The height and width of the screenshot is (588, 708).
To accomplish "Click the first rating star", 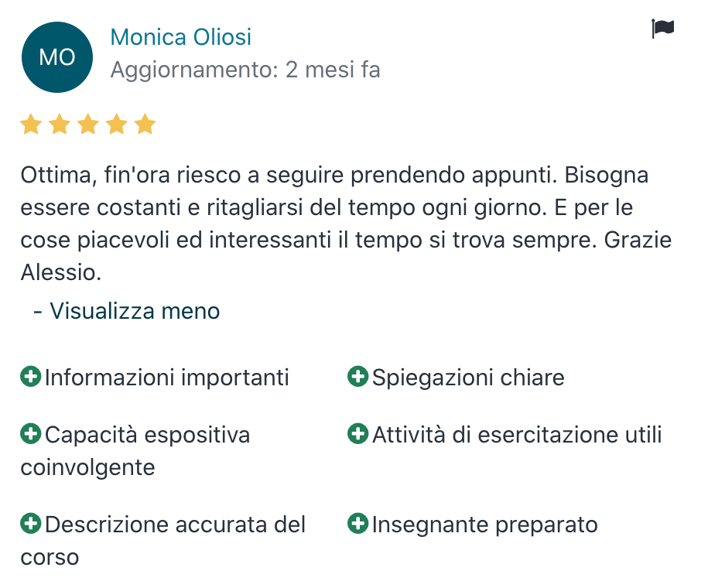I will coord(31,125).
